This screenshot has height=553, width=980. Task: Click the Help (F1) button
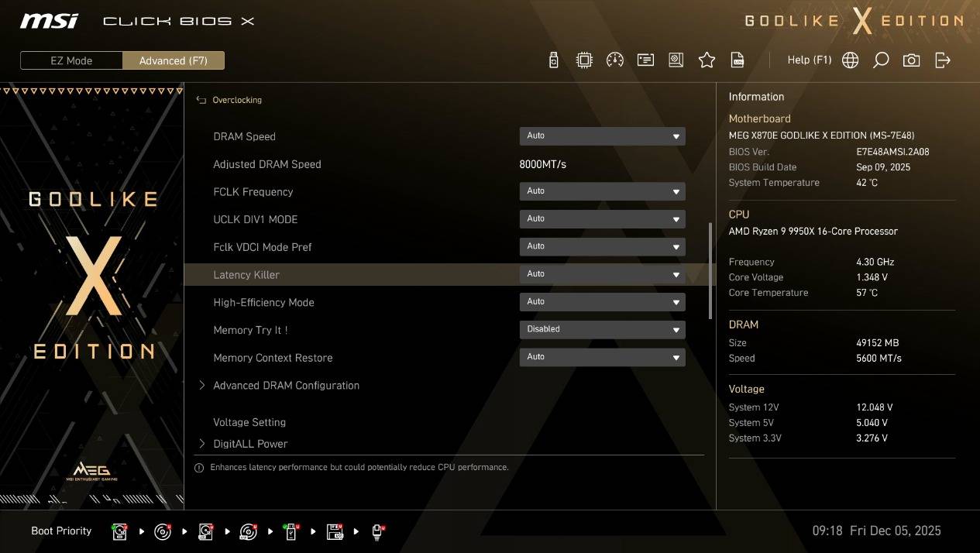pos(809,60)
